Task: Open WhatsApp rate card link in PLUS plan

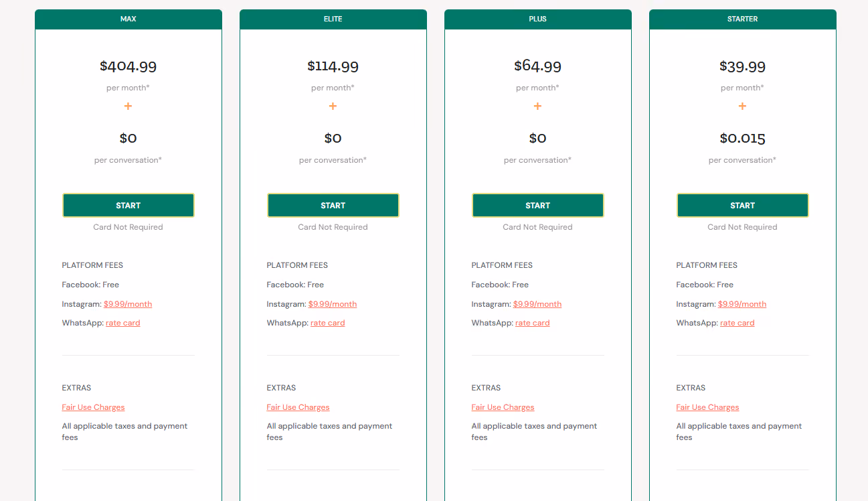Action: 533,323
